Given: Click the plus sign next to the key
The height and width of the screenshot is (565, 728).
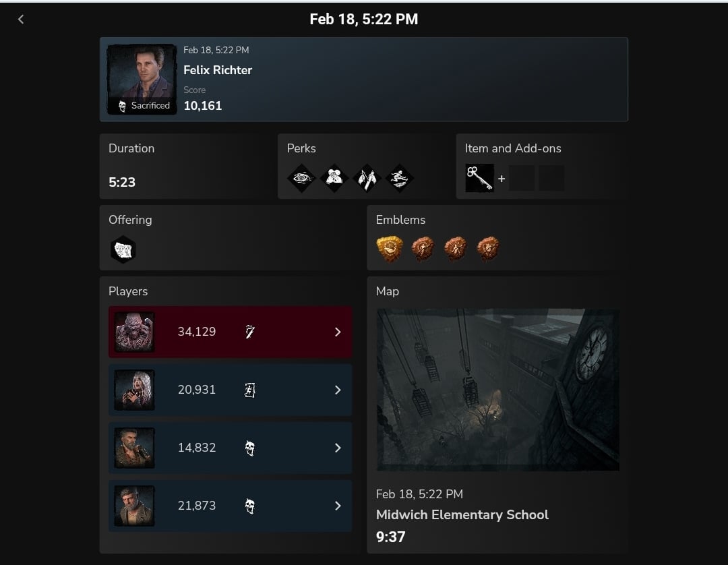Looking at the screenshot, I should click(502, 178).
